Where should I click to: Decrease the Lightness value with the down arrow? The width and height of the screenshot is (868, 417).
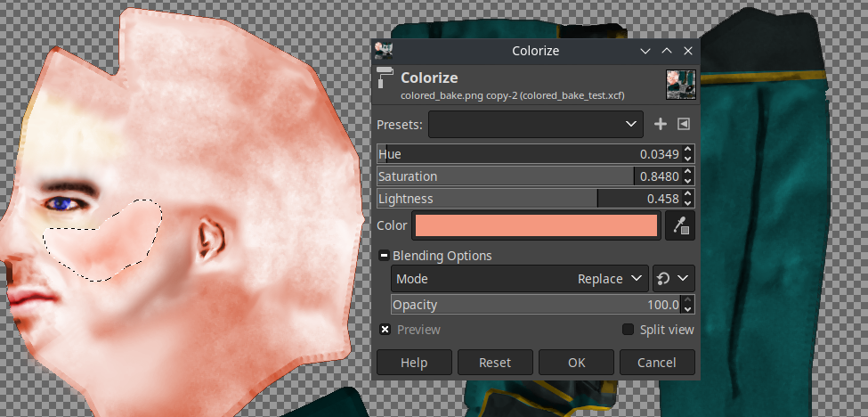tap(687, 202)
